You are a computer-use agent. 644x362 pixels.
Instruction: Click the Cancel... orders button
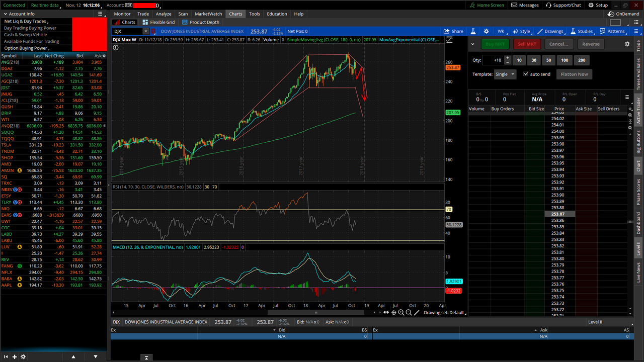pos(558,44)
